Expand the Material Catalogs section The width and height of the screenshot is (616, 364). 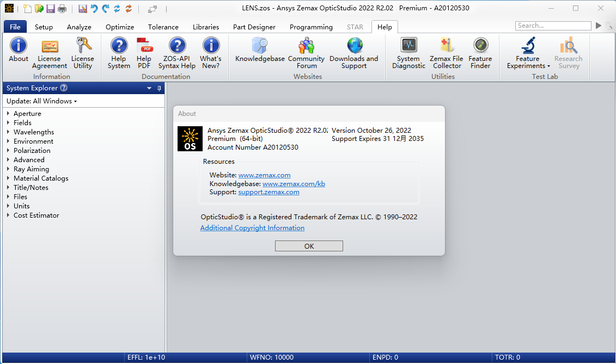(x=8, y=178)
